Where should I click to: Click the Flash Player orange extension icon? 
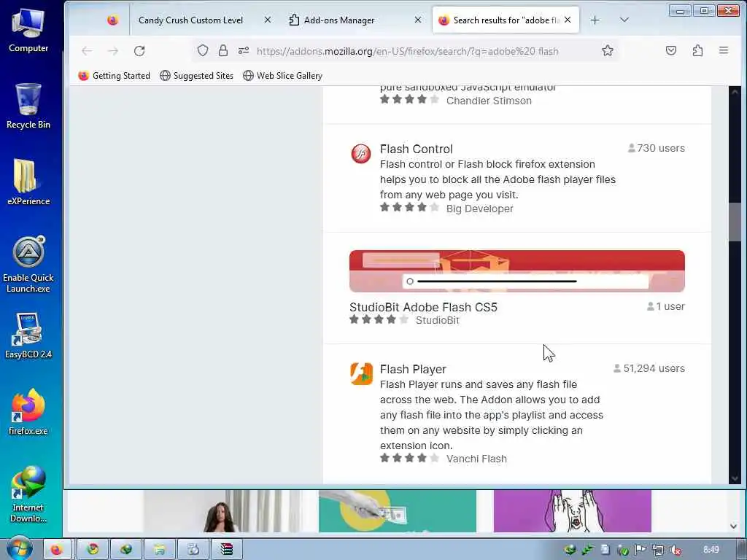(362, 373)
